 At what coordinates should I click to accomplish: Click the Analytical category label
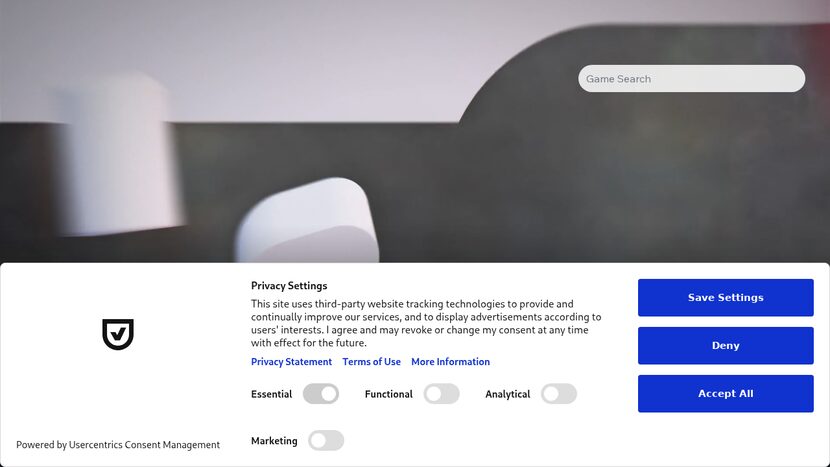pyautogui.click(x=508, y=394)
